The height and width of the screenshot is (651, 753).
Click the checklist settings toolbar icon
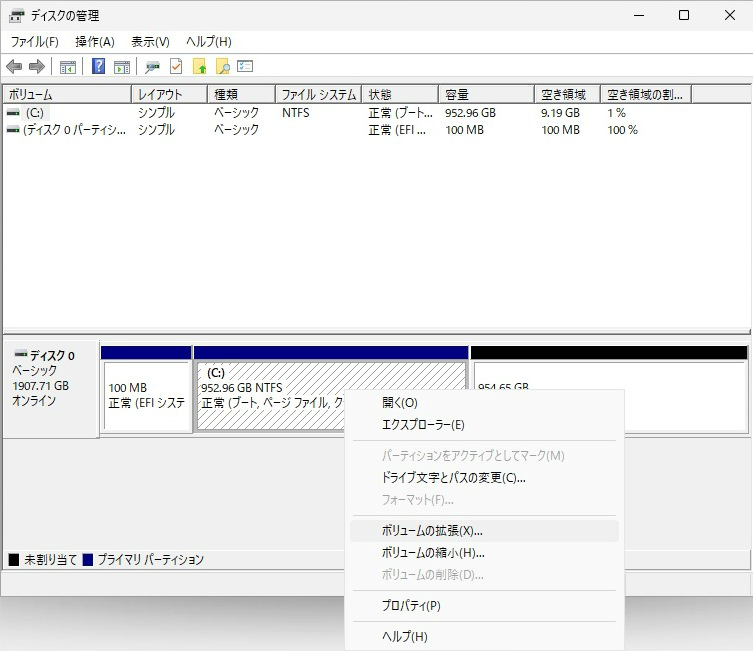point(245,67)
